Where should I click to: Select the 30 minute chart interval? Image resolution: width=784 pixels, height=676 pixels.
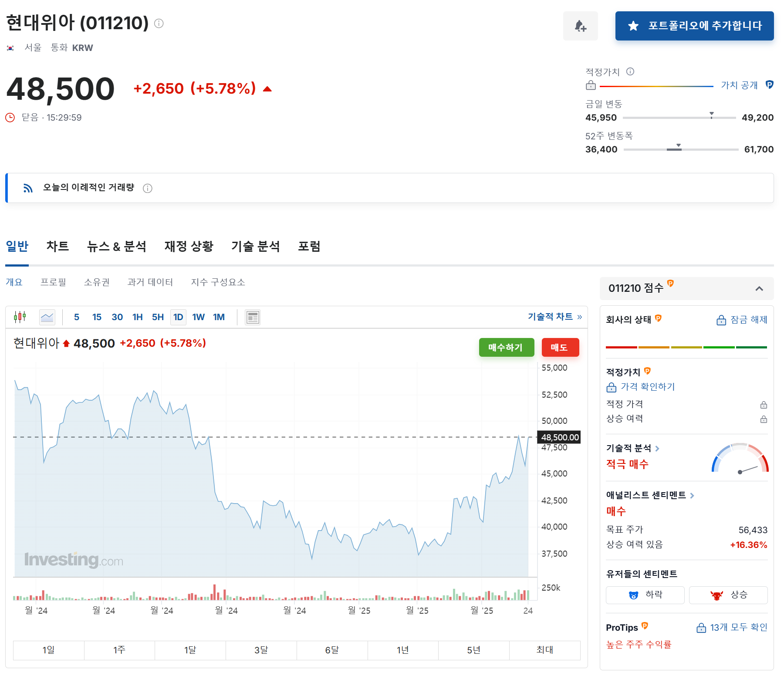click(117, 317)
